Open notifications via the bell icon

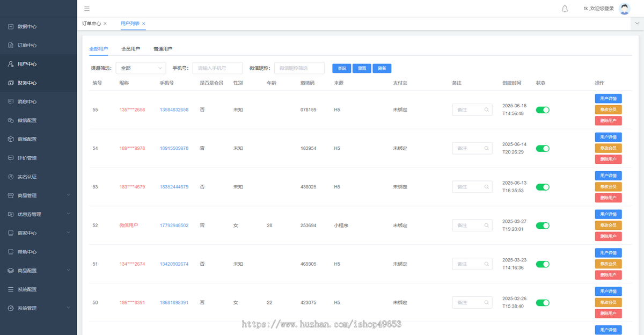pos(565,9)
